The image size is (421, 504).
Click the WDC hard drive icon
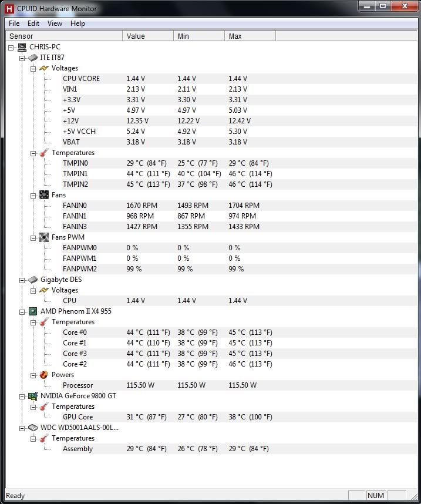click(32, 428)
